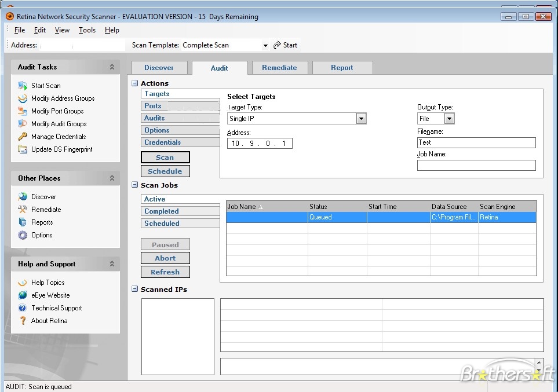Viewport: 558px width, 392px height.
Task: Select the Queued scan job row
Action: click(x=381, y=217)
